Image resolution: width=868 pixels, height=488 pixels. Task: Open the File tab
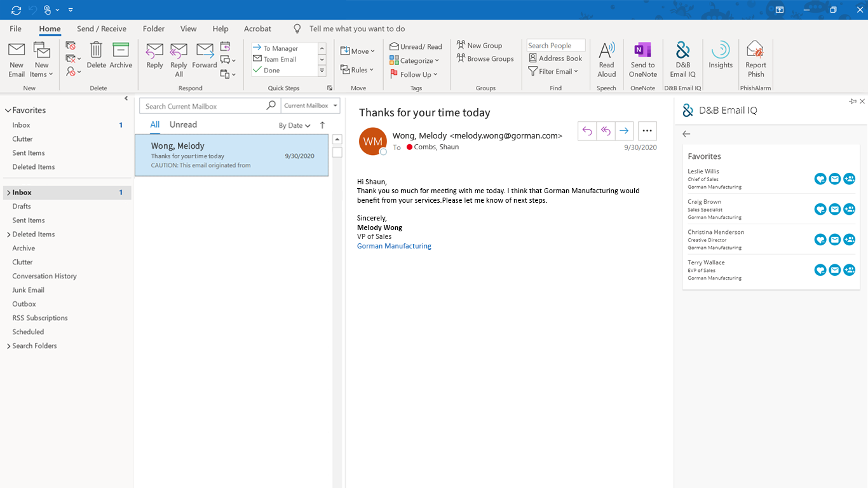click(x=16, y=29)
